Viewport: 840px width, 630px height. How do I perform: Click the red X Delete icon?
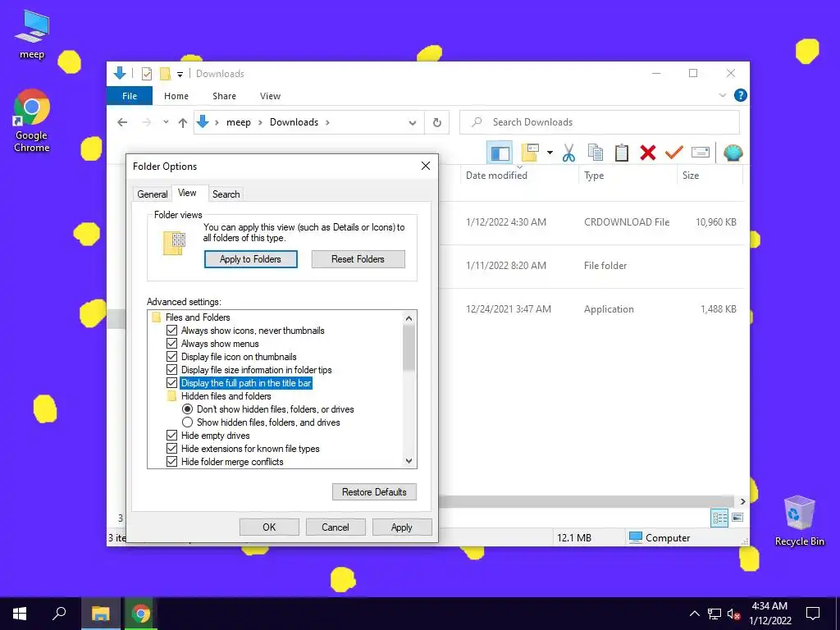point(648,153)
